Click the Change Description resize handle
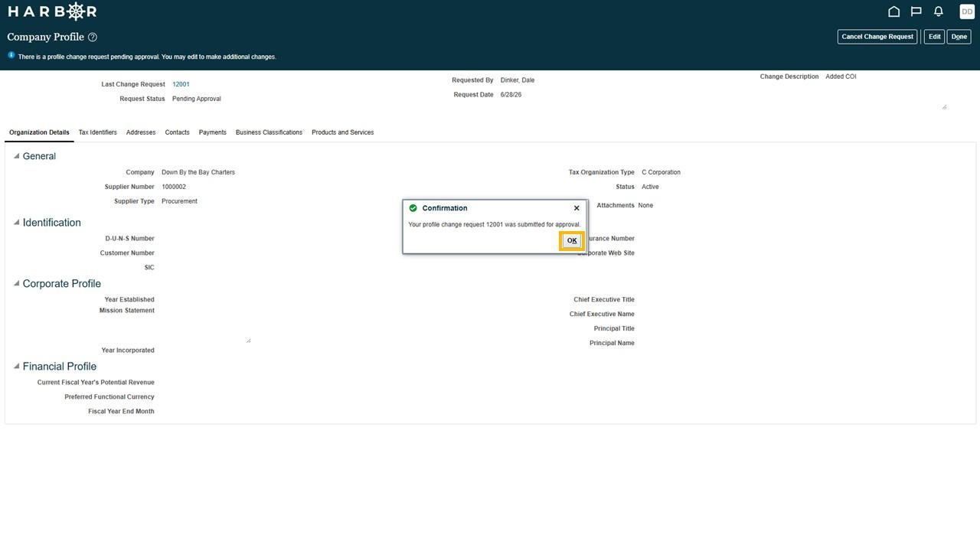 944,106
